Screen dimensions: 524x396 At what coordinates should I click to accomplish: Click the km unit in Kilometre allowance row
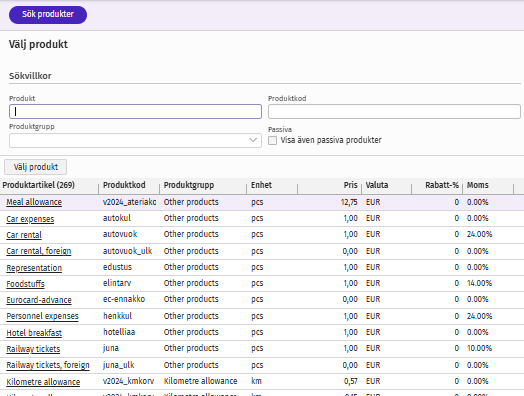click(256, 381)
